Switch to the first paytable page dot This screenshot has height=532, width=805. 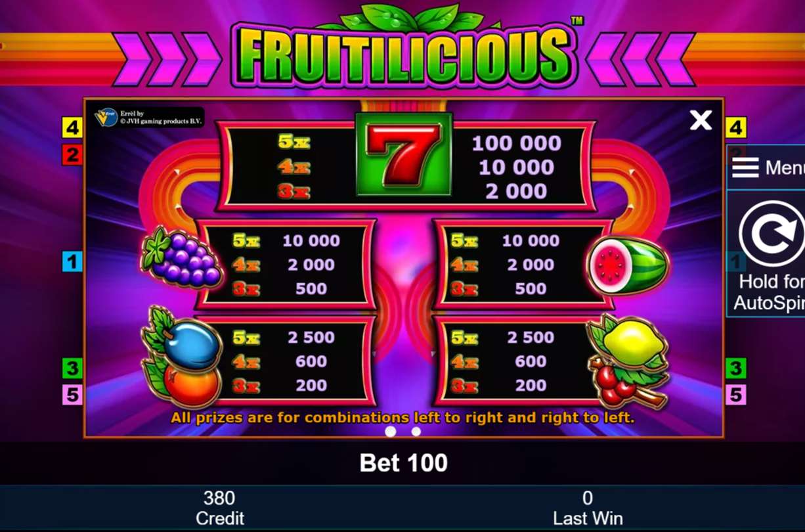[x=390, y=432]
